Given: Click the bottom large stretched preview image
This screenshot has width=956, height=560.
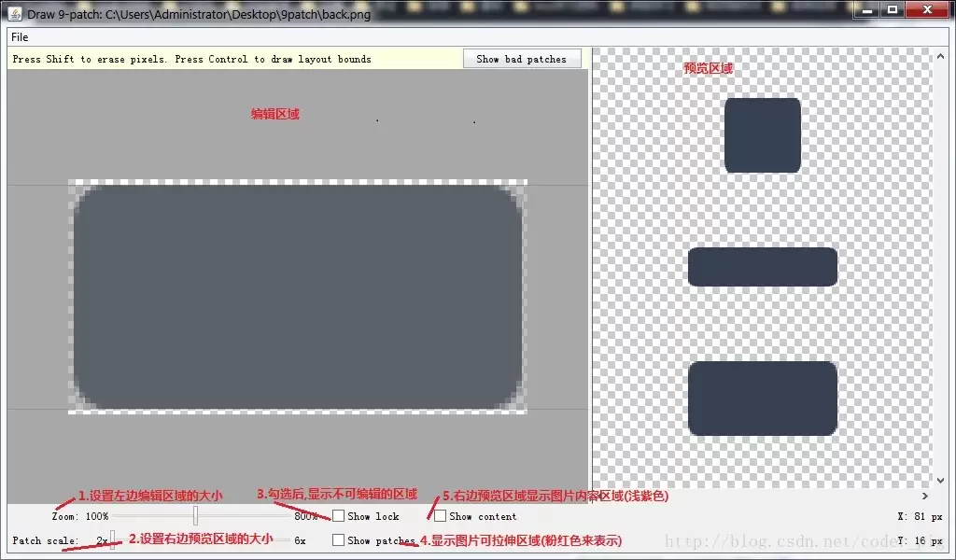Looking at the screenshot, I should [x=763, y=399].
